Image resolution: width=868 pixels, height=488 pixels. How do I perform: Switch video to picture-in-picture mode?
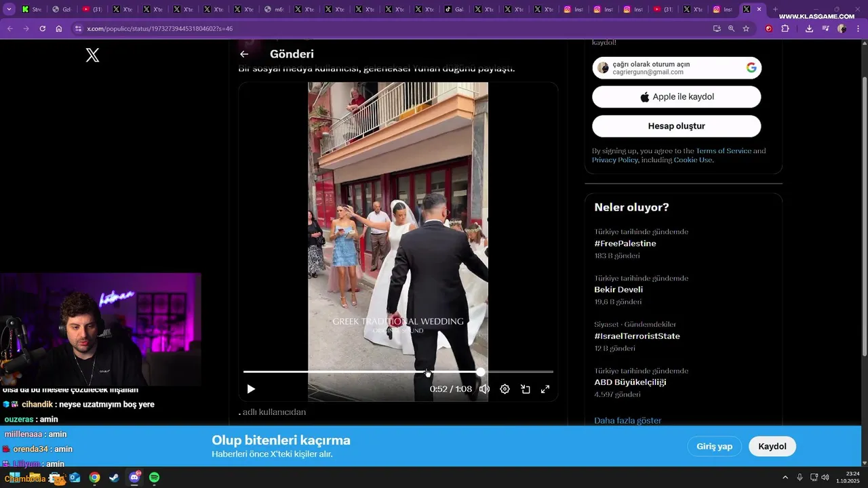coord(525,389)
